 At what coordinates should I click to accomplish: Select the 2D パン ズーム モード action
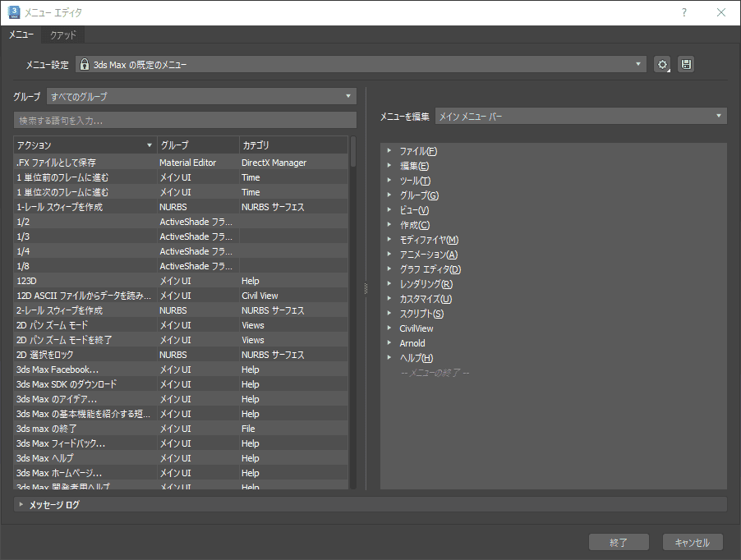[x=181, y=325]
